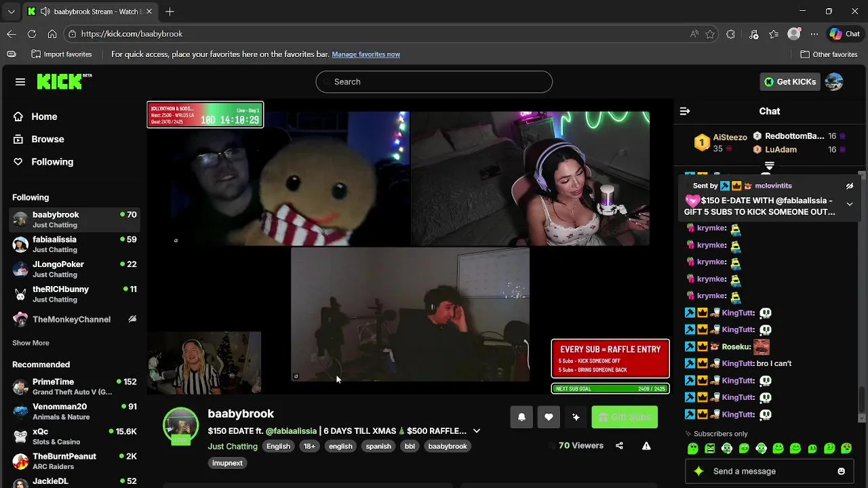Select the 18+ tag
Screen dimensions: 868x488
[309, 447]
